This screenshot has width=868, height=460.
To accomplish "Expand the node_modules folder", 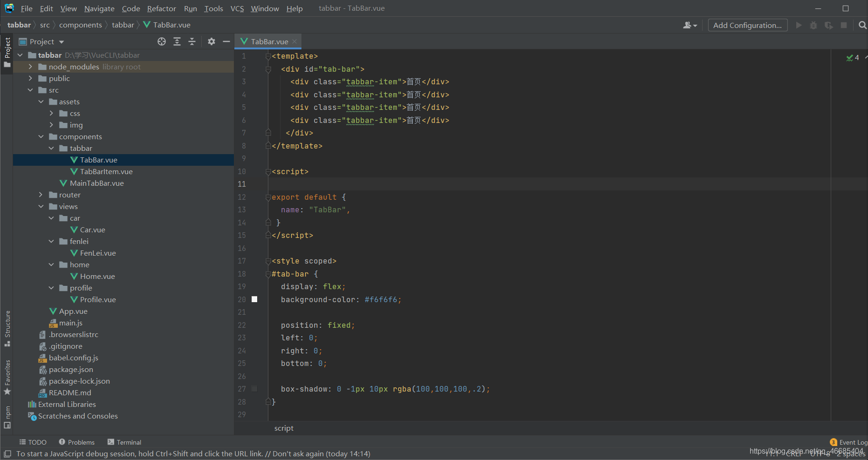I will point(30,67).
